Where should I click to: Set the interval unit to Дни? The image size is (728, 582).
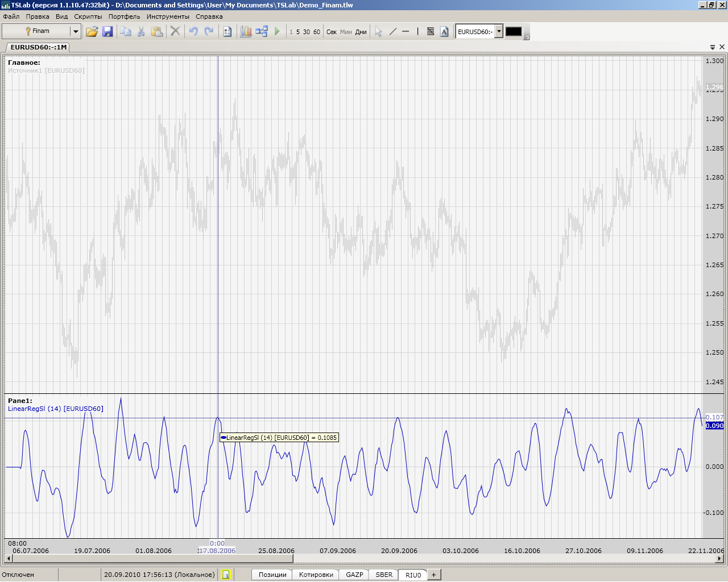[361, 32]
